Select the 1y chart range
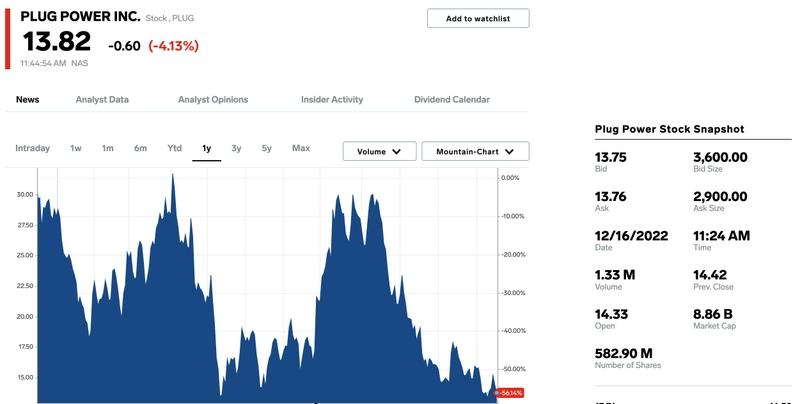The image size is (800, 404). point(207,148)
